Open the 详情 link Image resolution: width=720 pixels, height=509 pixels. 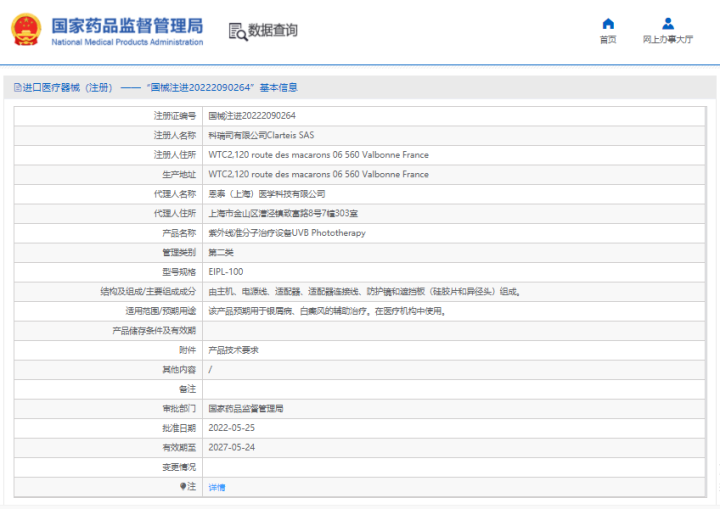(x=217, y=487)
